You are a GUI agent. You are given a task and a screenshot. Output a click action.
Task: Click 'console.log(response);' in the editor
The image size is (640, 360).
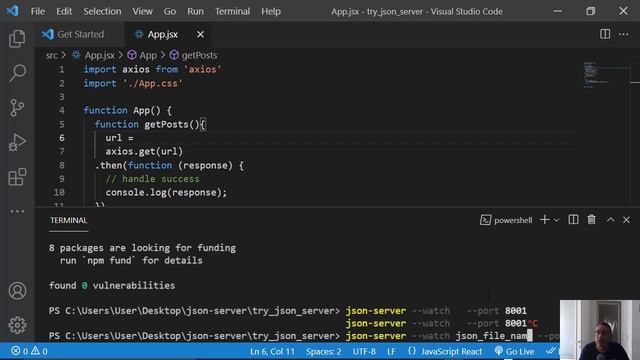click(x=166, y=192)
